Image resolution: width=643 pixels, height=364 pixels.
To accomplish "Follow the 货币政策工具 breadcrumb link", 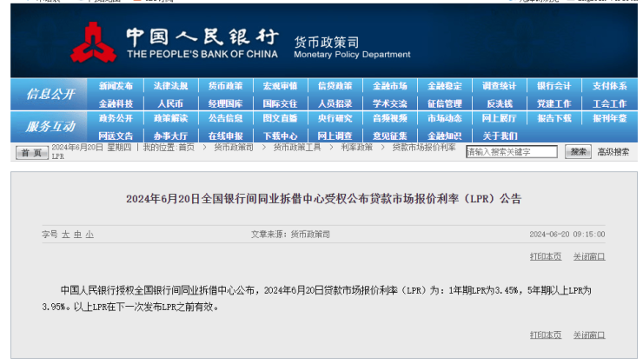I will (x=297, y=148).
